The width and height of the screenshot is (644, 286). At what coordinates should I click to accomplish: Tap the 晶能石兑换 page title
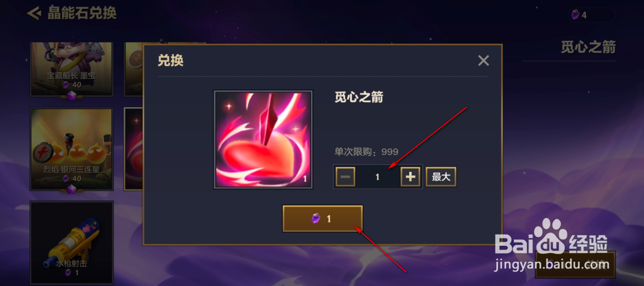[x=82, y=13]
